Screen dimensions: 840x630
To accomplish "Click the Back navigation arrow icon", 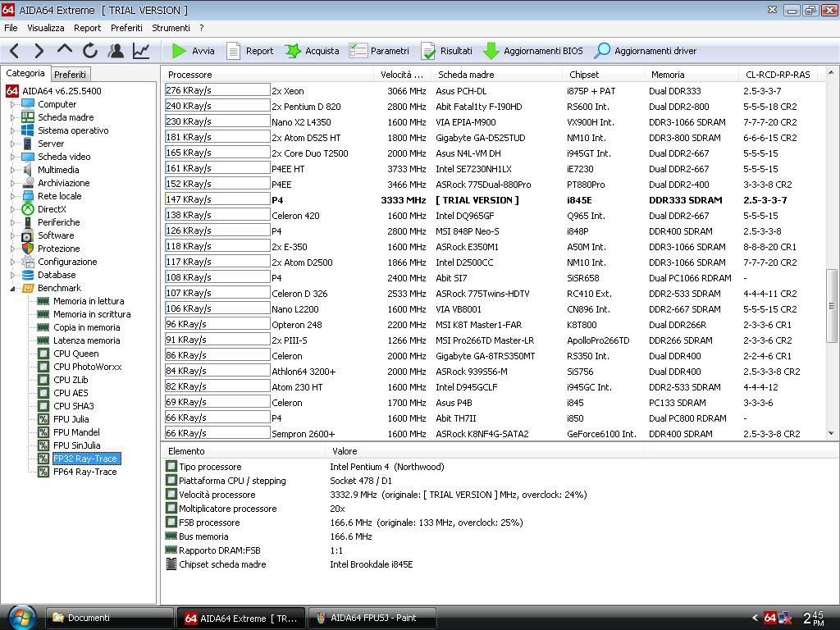I will pos(14,51).
